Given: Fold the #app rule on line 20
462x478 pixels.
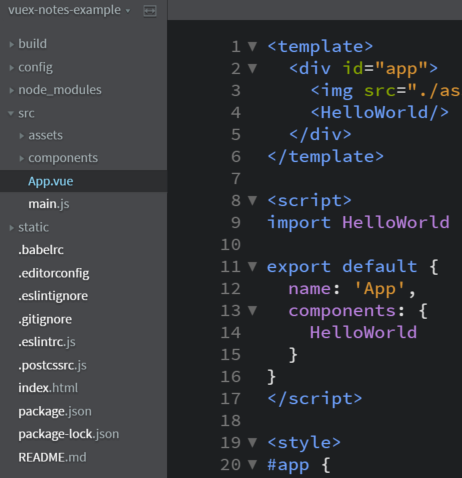Looking at the screenshot, I should point(252,464).
